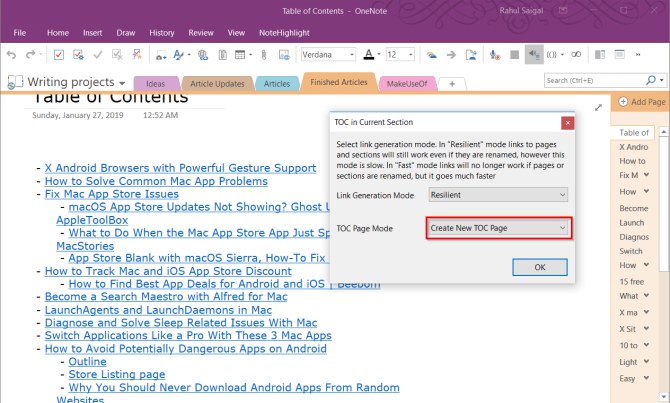Image resolution: width=670 pixels, height=403 pixels.
Task: Click the plus tab to add section
Action: (x=452, y=84)
